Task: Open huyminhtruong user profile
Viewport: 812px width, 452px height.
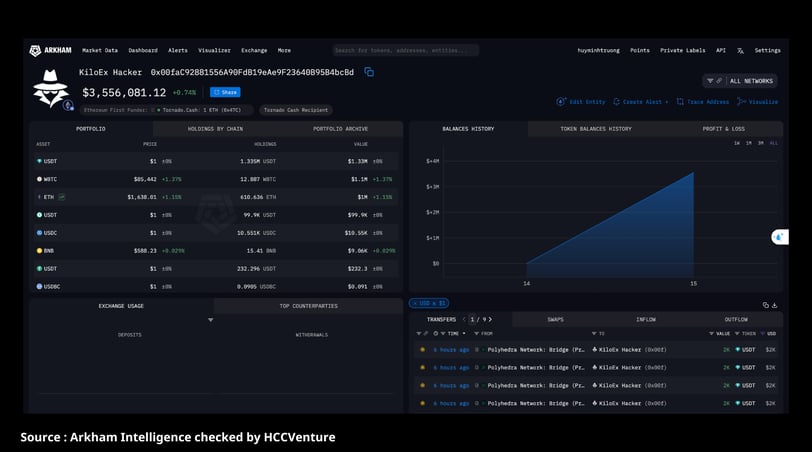Action: tap(598, 50)
